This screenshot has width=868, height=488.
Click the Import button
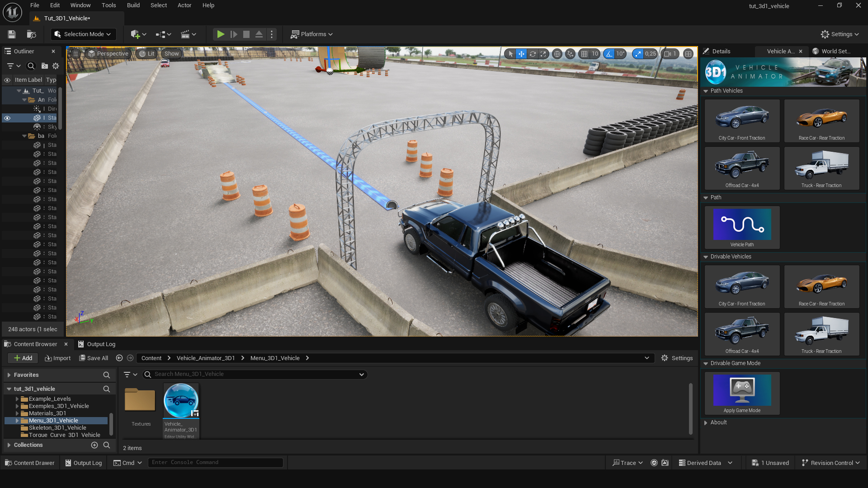click(58, 358)
